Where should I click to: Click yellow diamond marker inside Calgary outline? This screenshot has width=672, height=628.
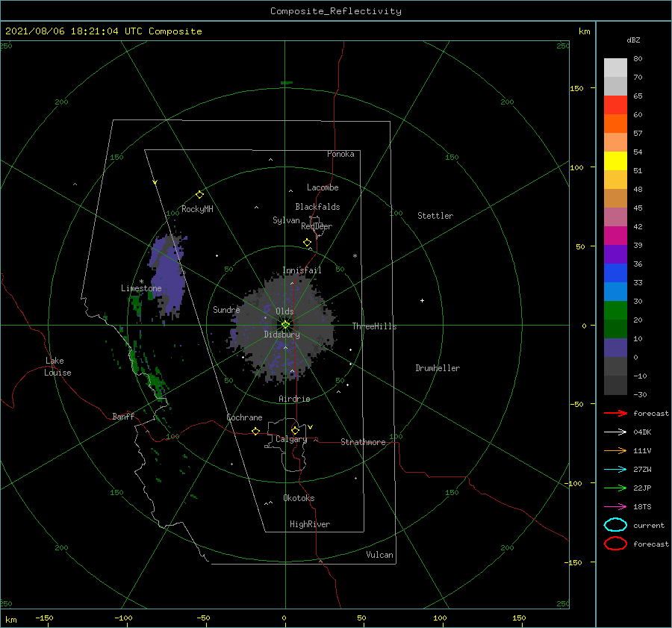click(x=295, y=430)
